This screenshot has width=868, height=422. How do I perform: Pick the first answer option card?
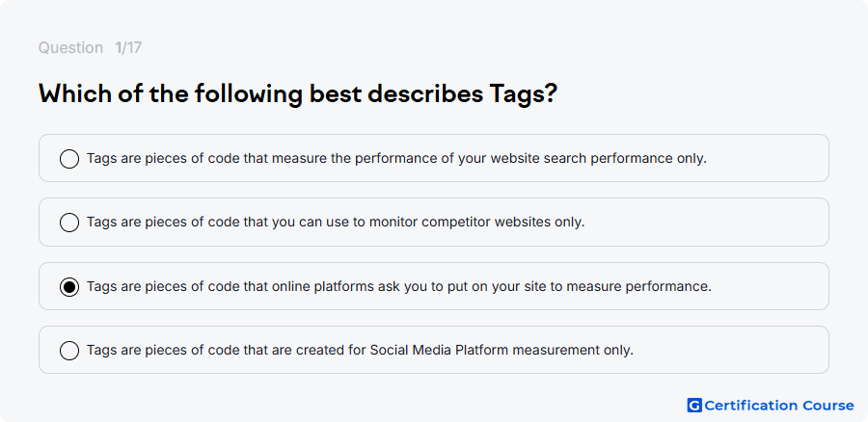[433, 158]
